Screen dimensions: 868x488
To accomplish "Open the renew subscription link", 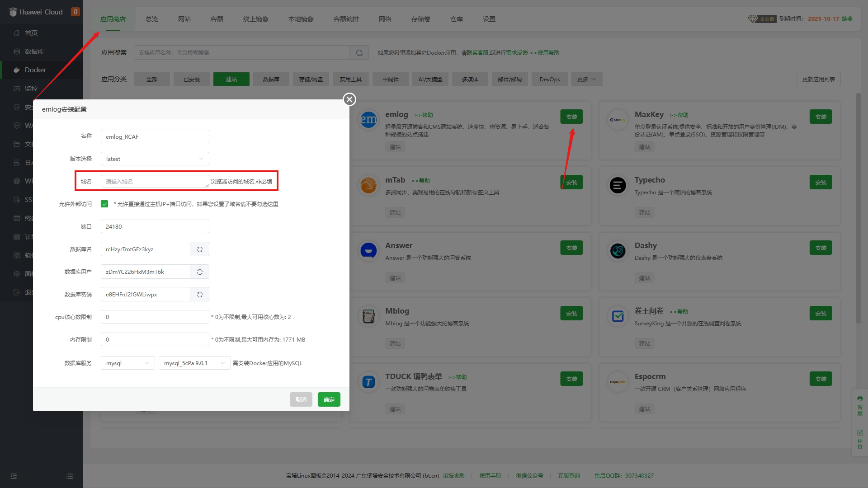I will click(847, 19).
